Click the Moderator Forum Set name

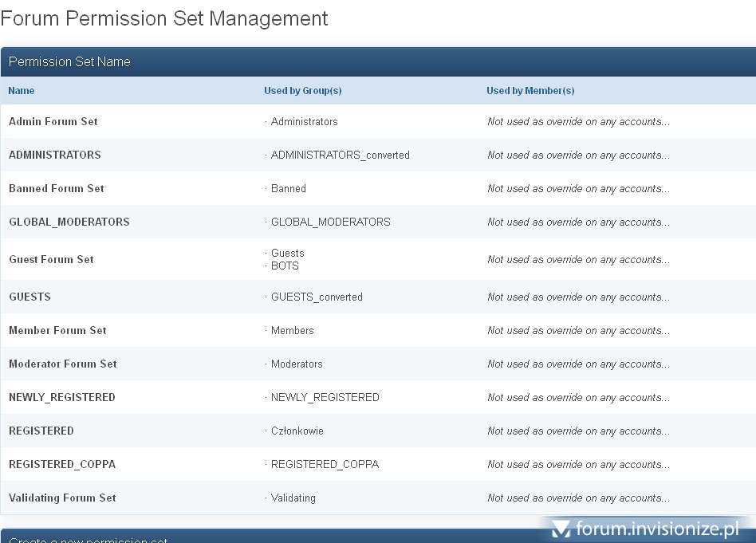pyautogui.click(x=63, y=364)
